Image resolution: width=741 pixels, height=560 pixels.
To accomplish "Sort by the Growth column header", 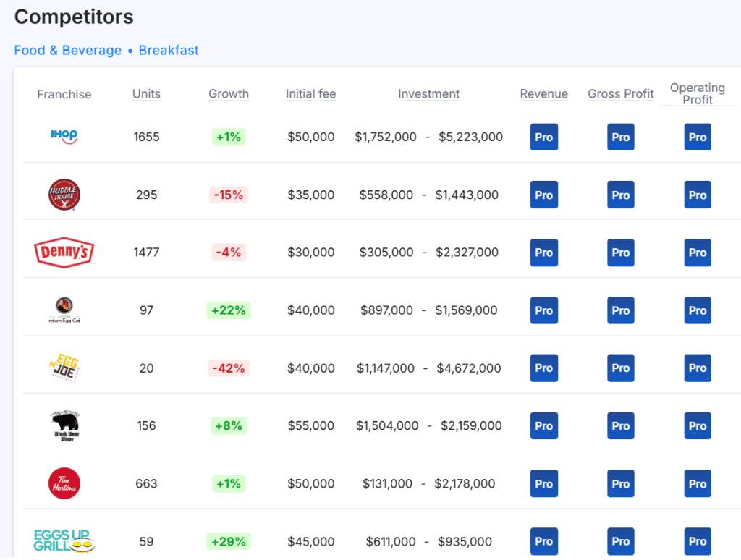I will click(x=229, y=93).
